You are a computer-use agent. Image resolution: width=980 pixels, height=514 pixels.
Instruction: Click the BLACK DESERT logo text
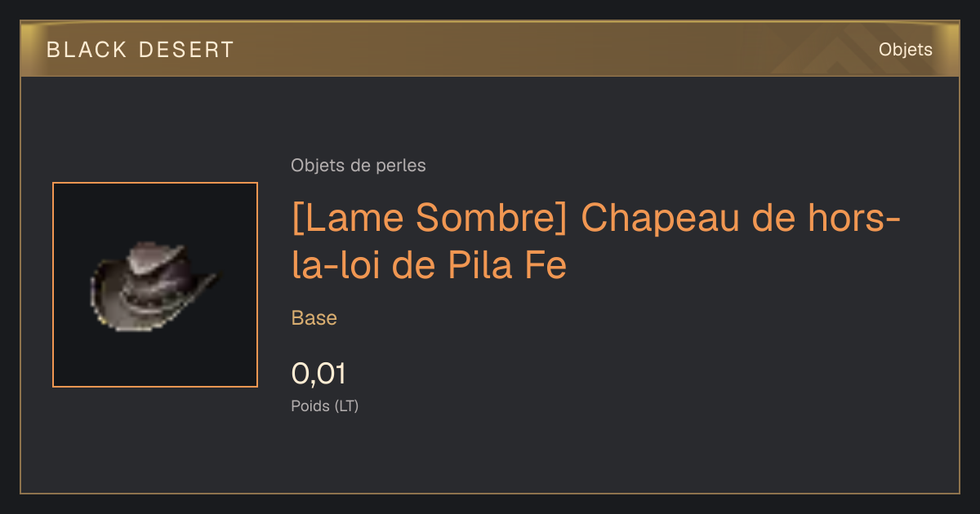pyautogui.click(x=140, y=50)
